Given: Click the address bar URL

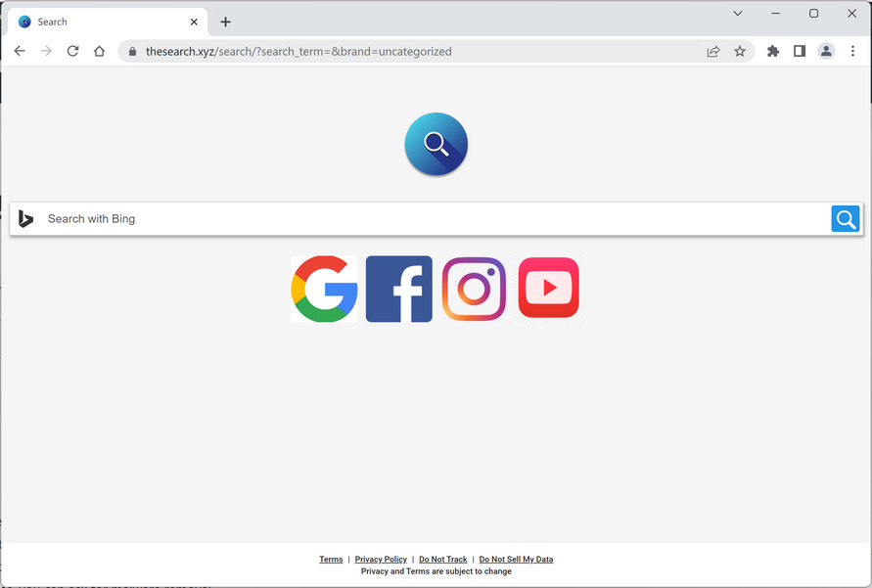Looking at the screenshot, I should [298, 51].
